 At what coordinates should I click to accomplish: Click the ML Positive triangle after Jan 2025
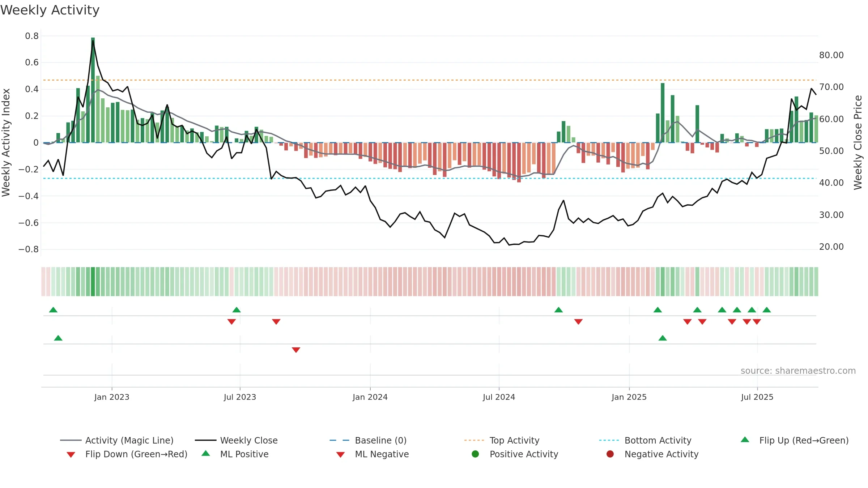click(x=663, y=338)
